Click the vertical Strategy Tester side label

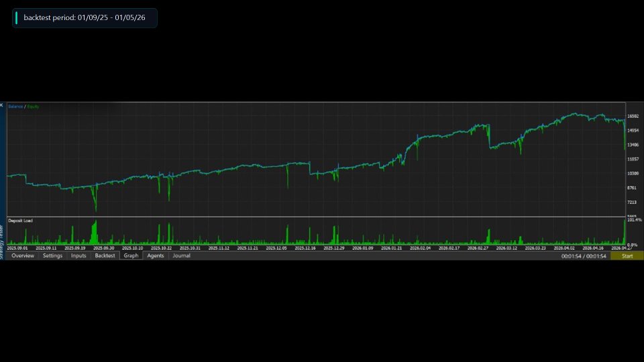(x=1, y=242)
